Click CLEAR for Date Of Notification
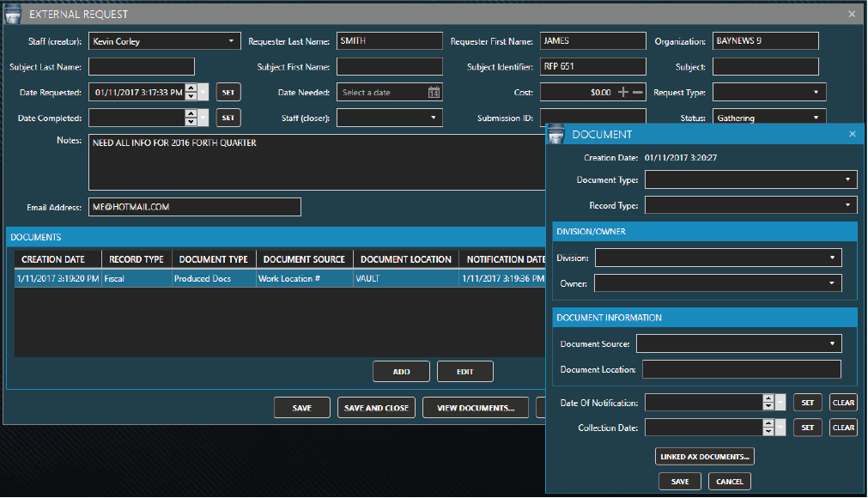868x498 pixels. click(x=844, y=403)
